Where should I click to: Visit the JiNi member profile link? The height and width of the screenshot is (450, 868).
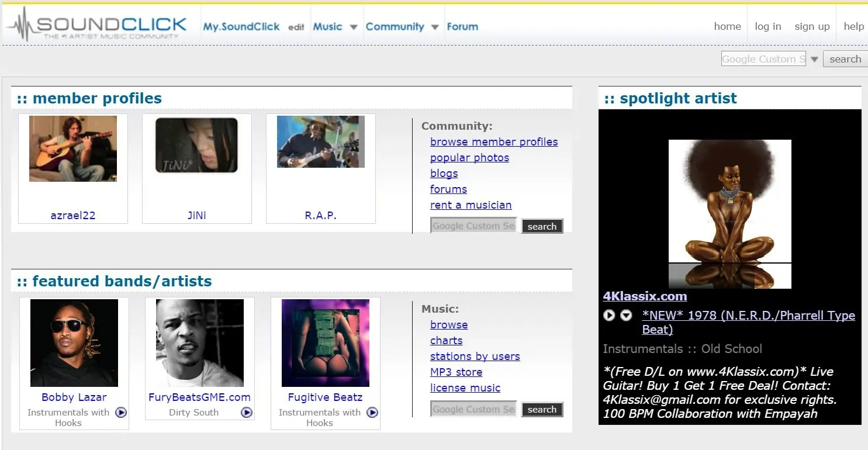coord(197,215)
